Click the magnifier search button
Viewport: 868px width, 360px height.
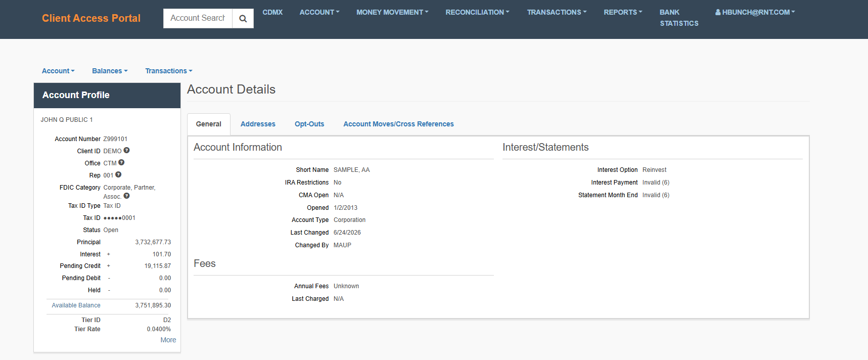[x=243, y=19]
